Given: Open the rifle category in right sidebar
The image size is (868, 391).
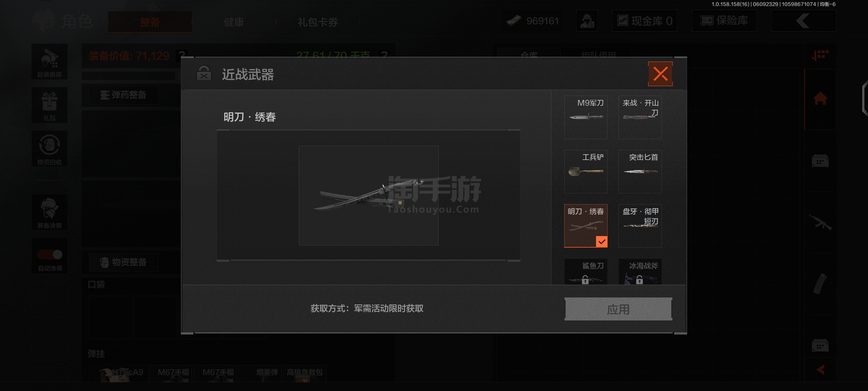Looking at the screenshot, I should click(x=820, y=222).
